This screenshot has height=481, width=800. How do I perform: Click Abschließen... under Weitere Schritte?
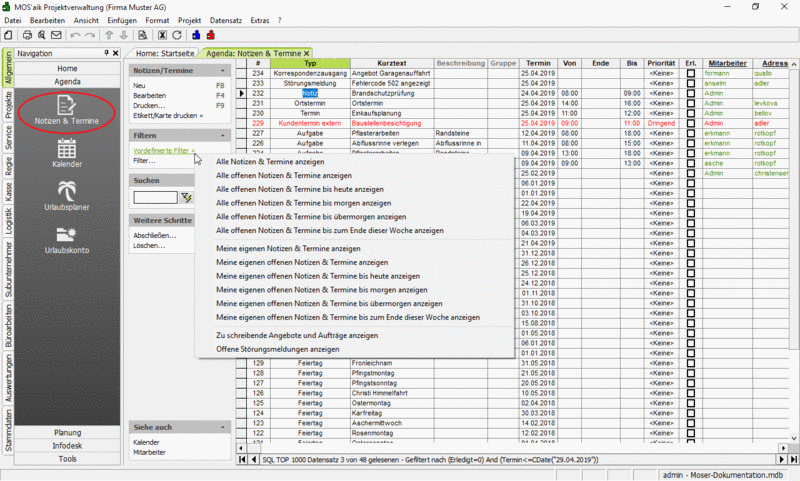tap(155, 236)
